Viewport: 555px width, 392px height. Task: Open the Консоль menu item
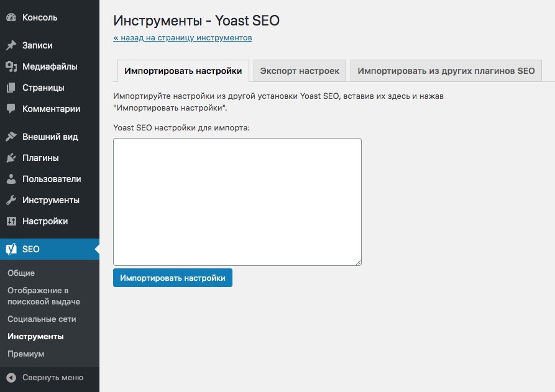click(40, 17)
